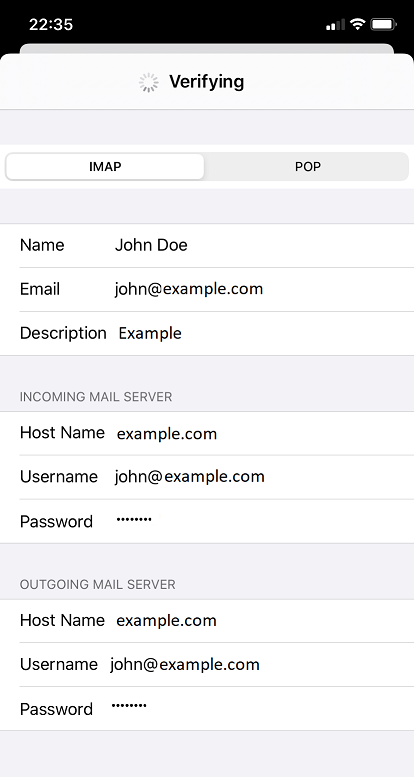Tap the Verifying spinner icon
The height and width of the screenshot is (777, 414).
[x=149, y=82]
